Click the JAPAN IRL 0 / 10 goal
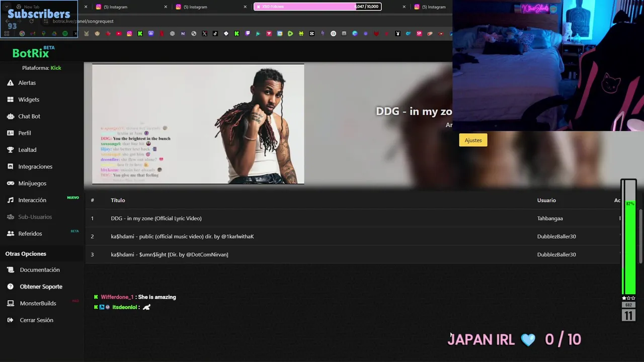The width and height of the screenshot is (644, 362). pos(514,339)
